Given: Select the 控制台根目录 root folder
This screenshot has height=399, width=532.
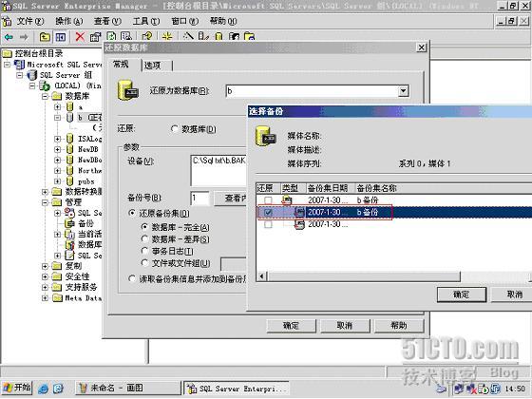Looking at the screenshot, I should 39,53.
